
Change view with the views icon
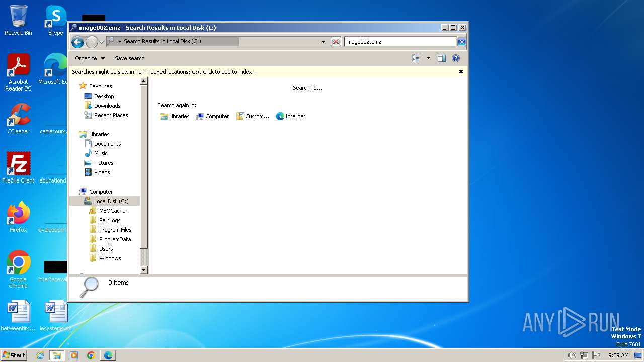[416, 58]
